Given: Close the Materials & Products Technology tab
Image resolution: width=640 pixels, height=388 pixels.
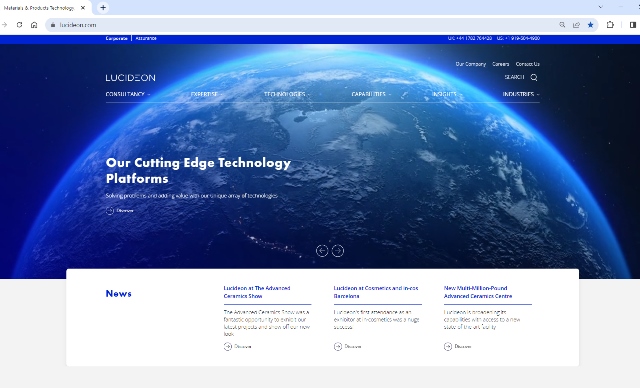Looking at the screenshot, I should coord(83,7).
